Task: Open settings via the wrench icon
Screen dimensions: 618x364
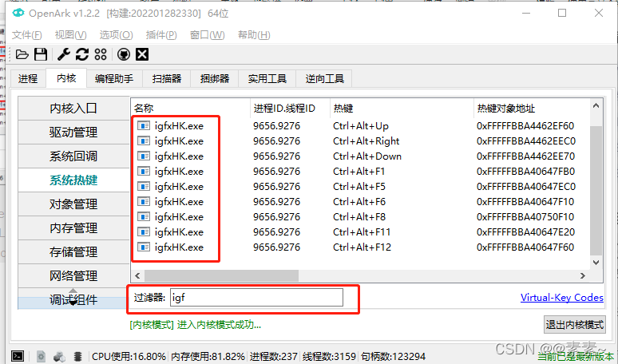Action: click(64, 54)
